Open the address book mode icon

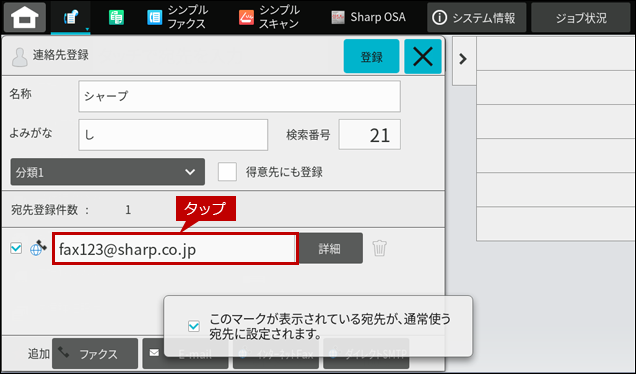[x=71, y=17]
